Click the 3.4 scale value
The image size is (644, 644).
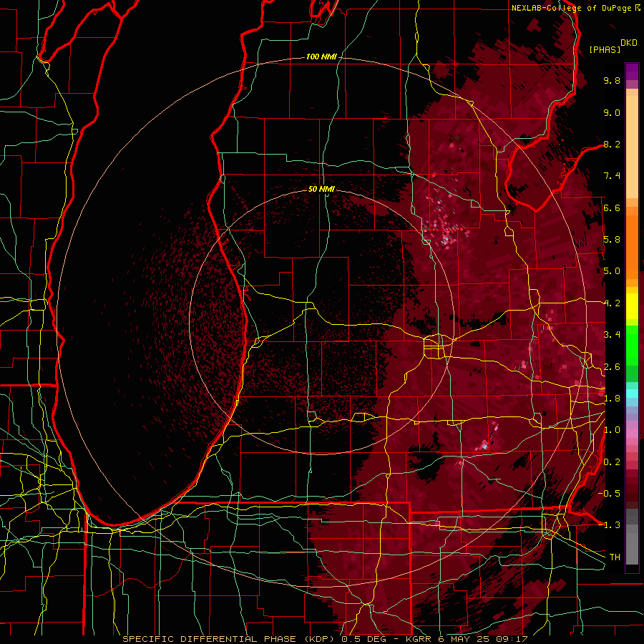coord(612,335)
